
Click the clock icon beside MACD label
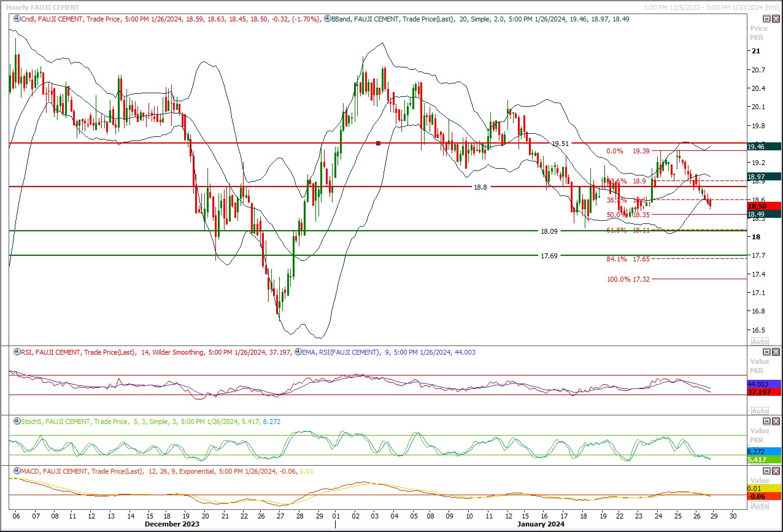[16, 471]
